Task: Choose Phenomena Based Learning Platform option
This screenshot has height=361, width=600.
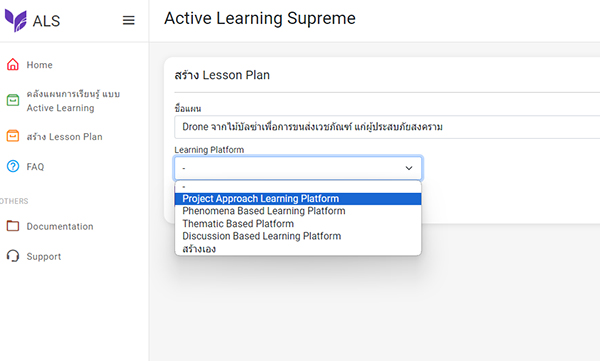Action: pyautogui.click(x=298, y=211)
